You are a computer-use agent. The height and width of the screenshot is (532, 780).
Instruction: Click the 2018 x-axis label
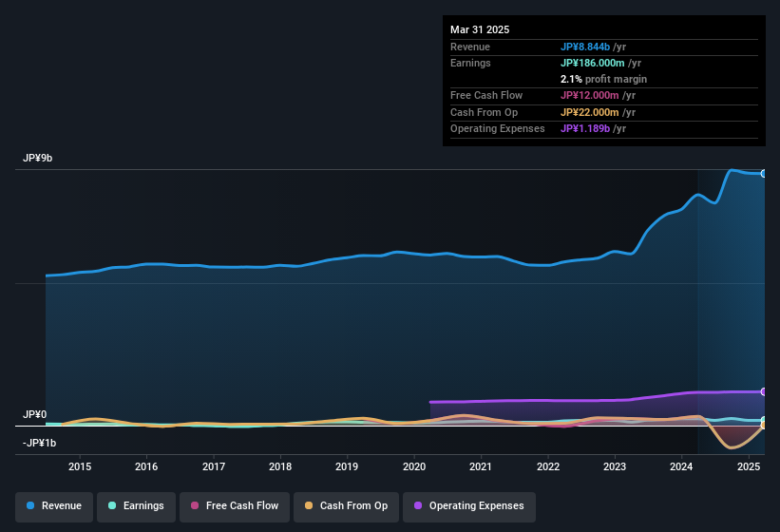280,466
